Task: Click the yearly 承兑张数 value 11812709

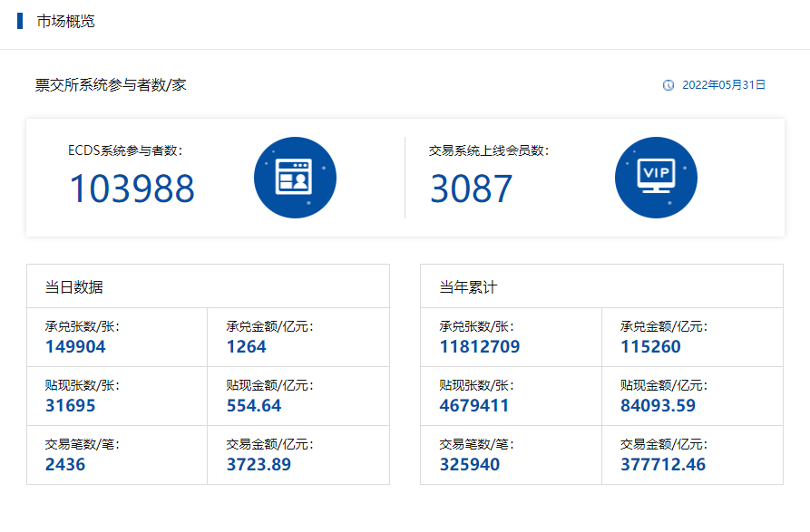Action: pos(479,346)
